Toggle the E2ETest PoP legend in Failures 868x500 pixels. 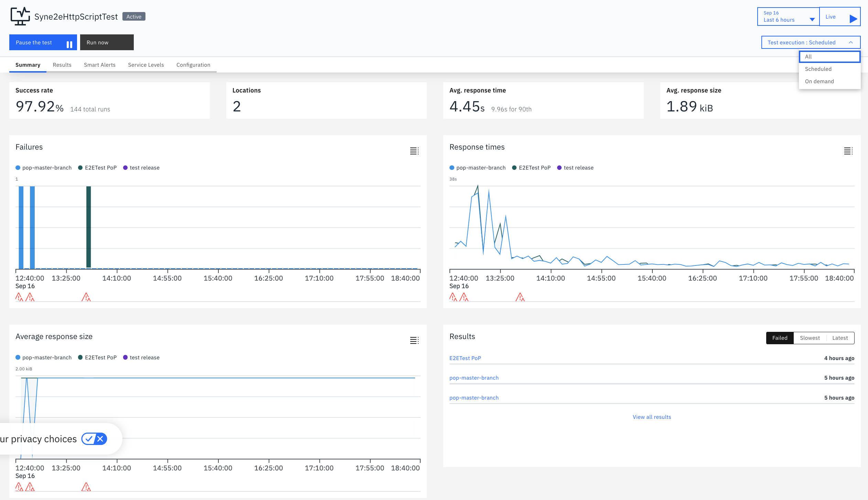[x=97, y=168]
